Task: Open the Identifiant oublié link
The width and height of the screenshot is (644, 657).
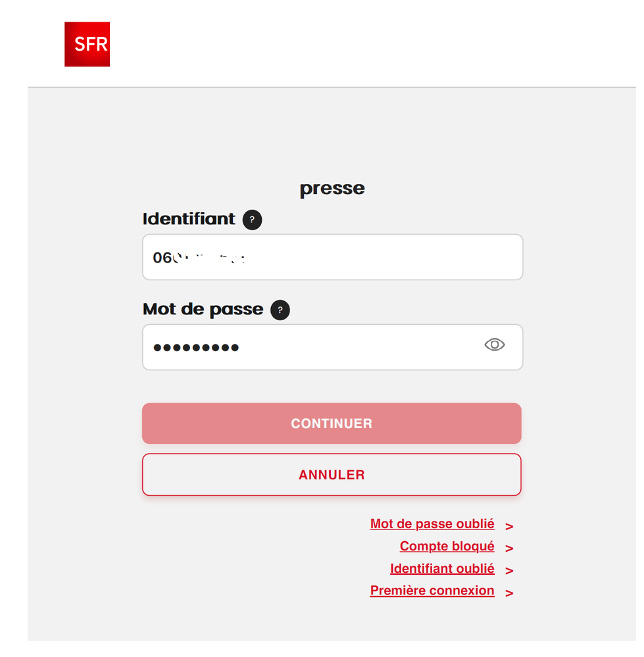Action: (x=442, y=569)
